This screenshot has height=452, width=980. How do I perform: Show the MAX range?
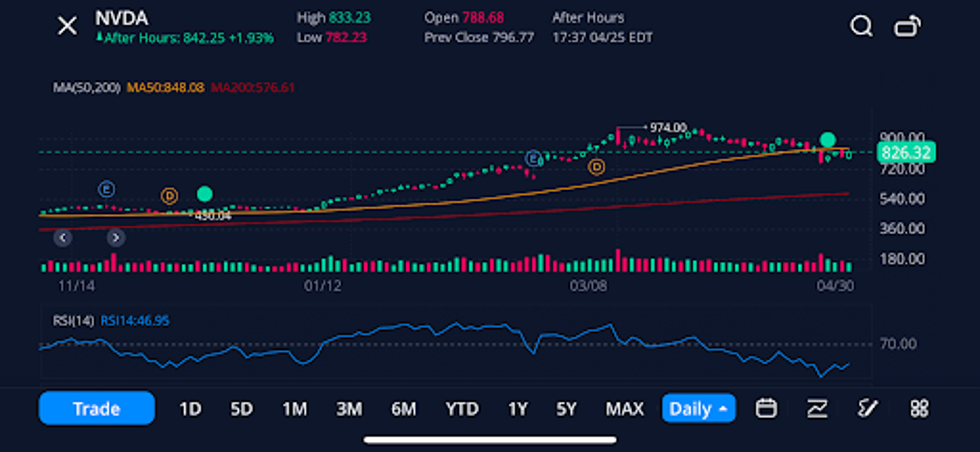[x=625, y=409]
